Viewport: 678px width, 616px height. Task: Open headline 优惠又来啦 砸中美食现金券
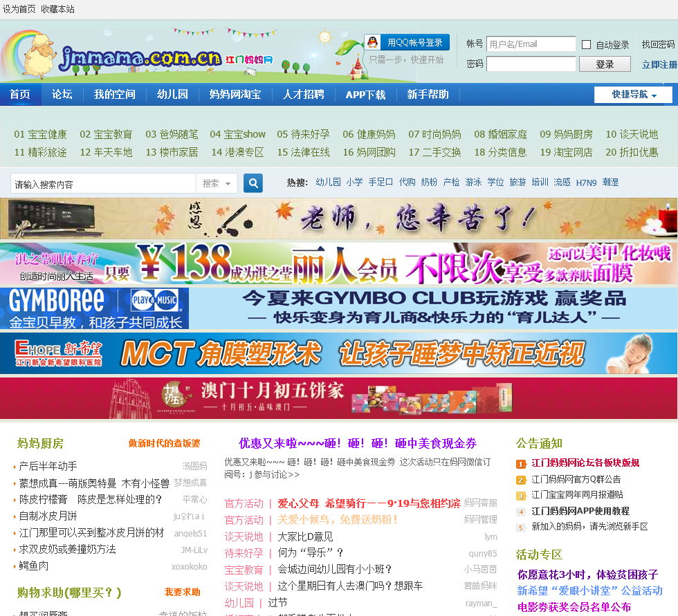point(358,444)
